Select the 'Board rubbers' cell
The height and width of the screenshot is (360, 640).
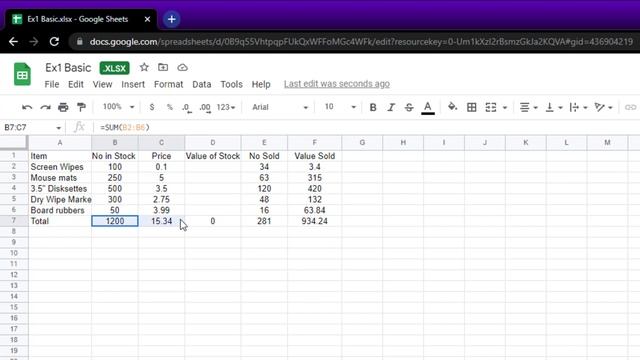pyautogui.click(x=60, y=210)
